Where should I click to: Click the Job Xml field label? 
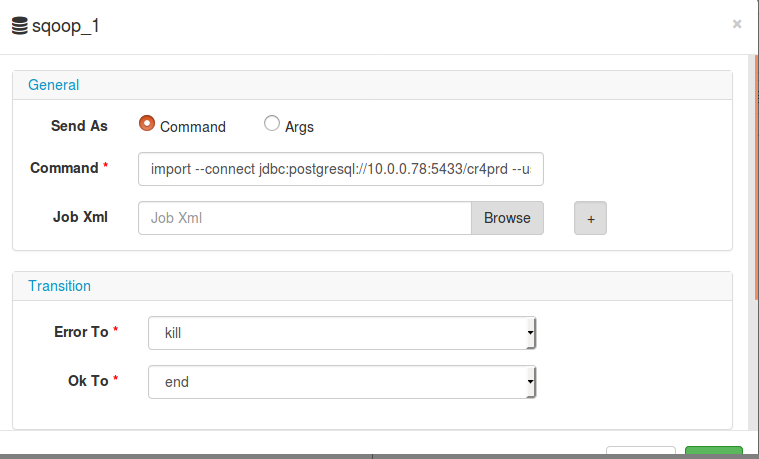pos(80,216)
